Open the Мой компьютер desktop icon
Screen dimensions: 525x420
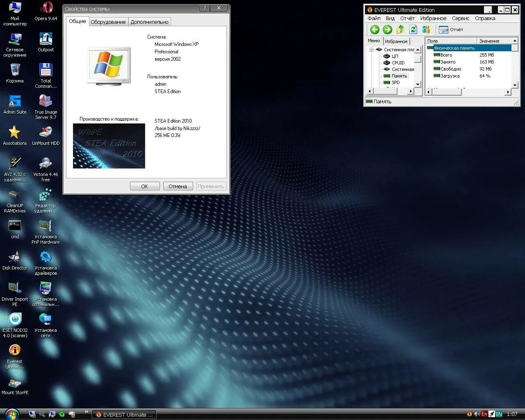coord(15,14)
